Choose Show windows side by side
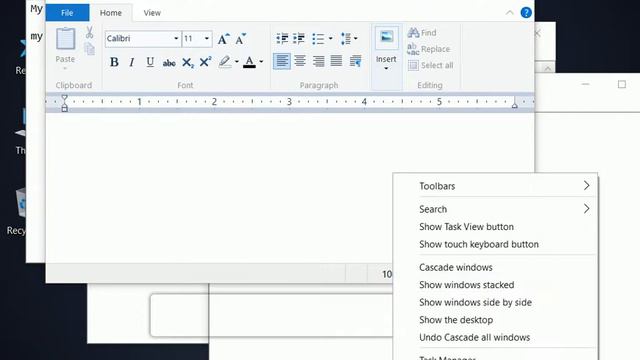Screen dimensions: 640x360 (x=496, y=302)
